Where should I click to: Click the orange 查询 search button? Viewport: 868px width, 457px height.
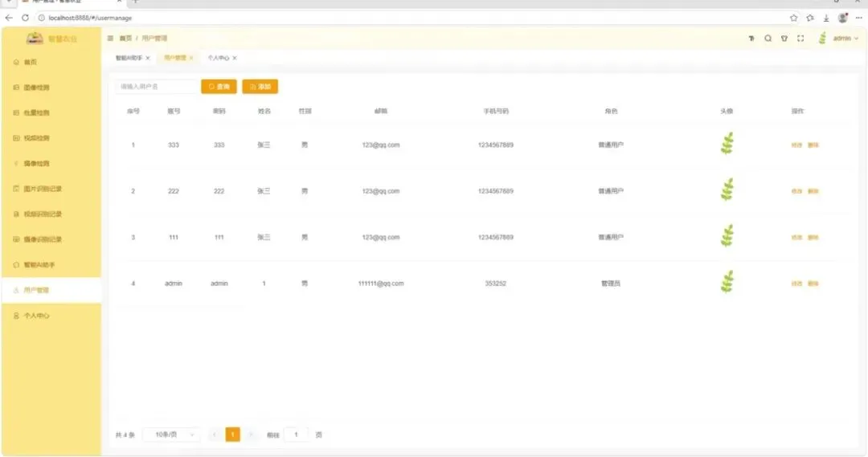point(219,86)
